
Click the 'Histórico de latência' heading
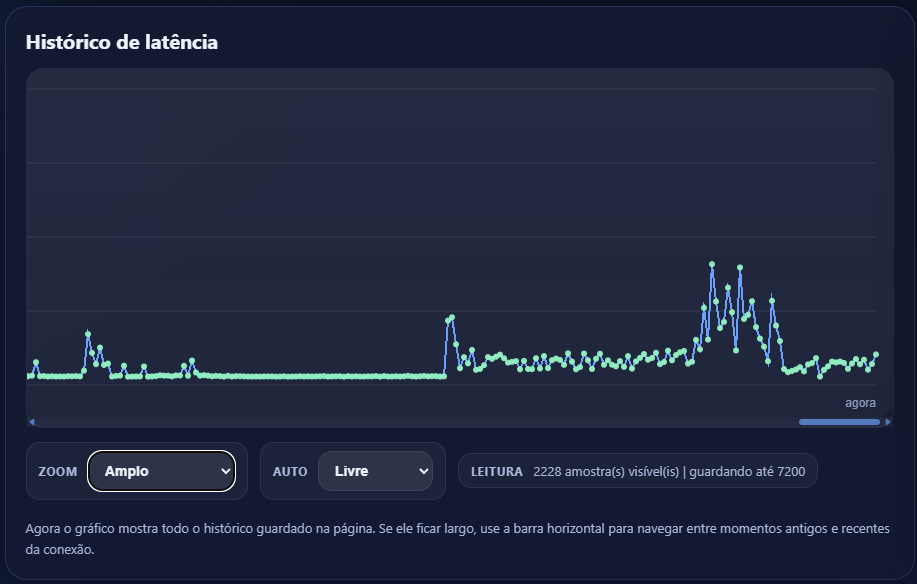122,42
